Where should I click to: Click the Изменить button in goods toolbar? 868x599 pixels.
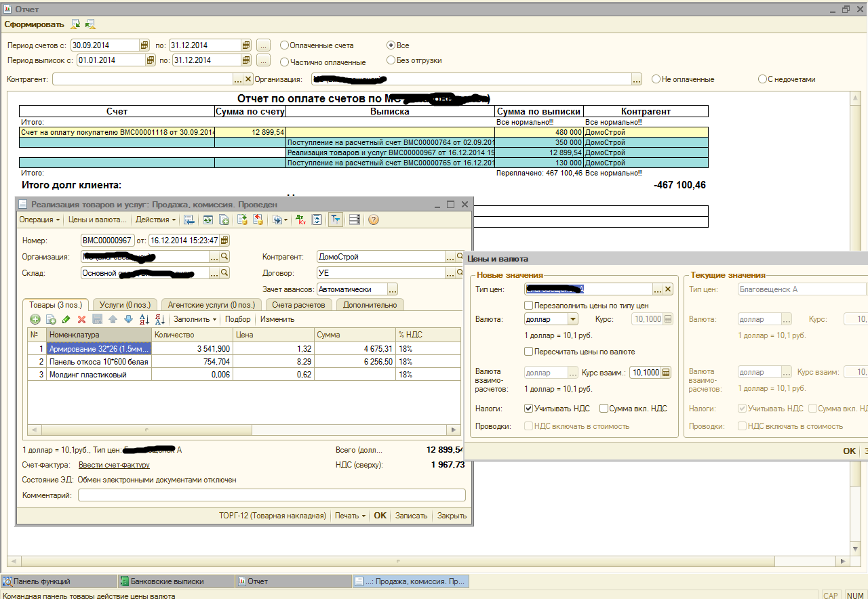277,319
